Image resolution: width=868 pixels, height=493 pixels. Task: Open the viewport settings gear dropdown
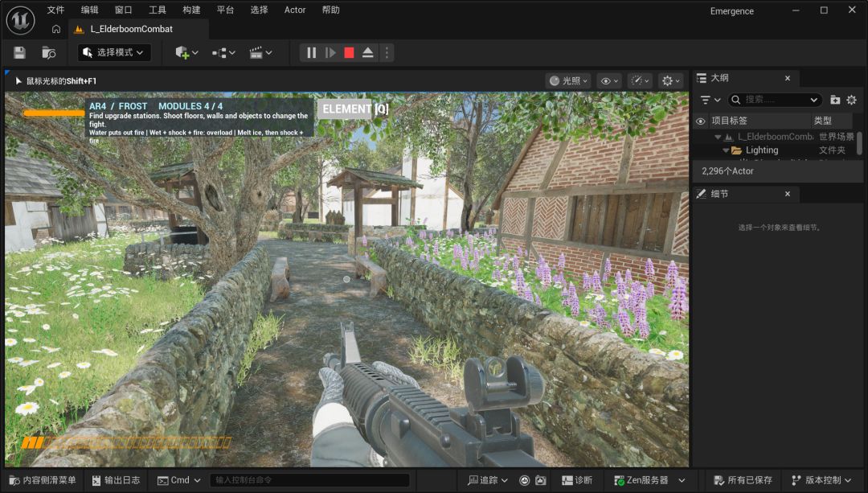pos(671,81)
